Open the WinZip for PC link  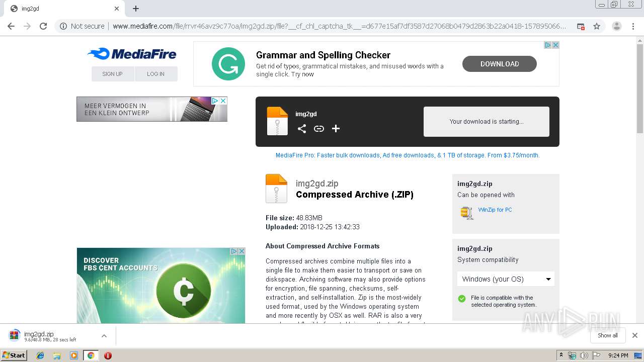[495, 210]
